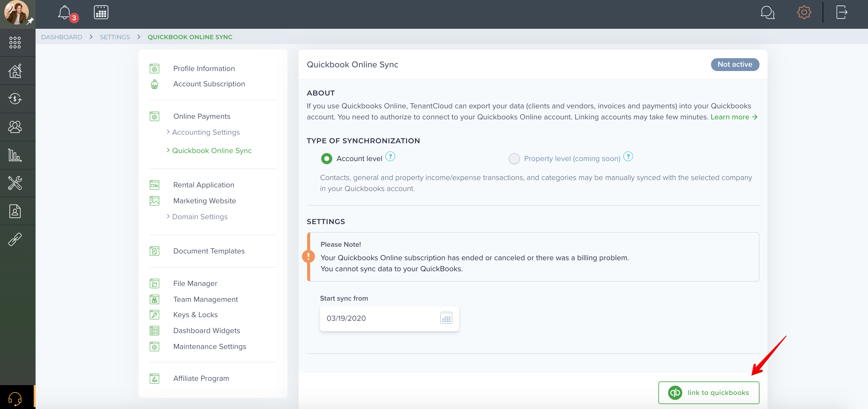This screenshot has width=868, height=409.
Task: Expand Domain Settings submenu item
Action: coord(200,217)
